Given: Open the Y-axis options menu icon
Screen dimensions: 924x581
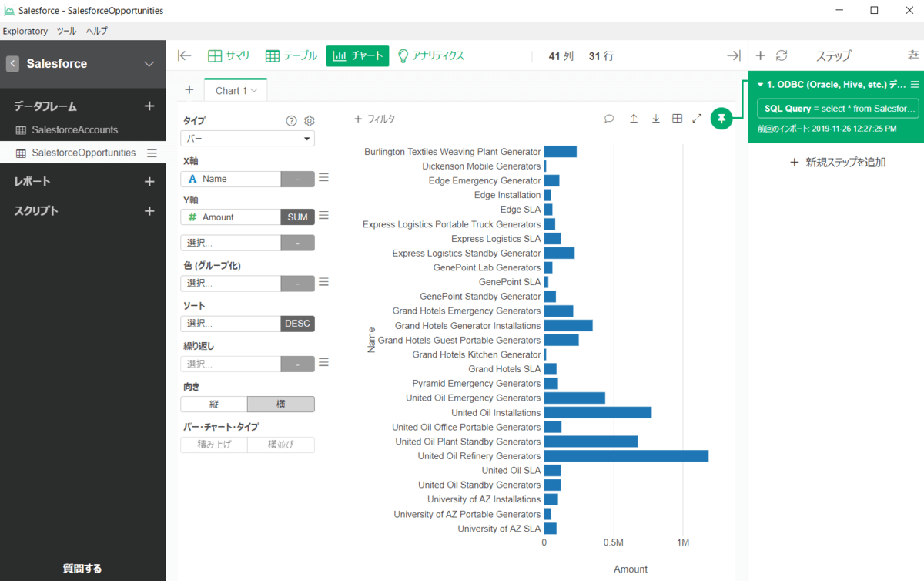Looking at the screenshot, I should click(x=324, y=216).
